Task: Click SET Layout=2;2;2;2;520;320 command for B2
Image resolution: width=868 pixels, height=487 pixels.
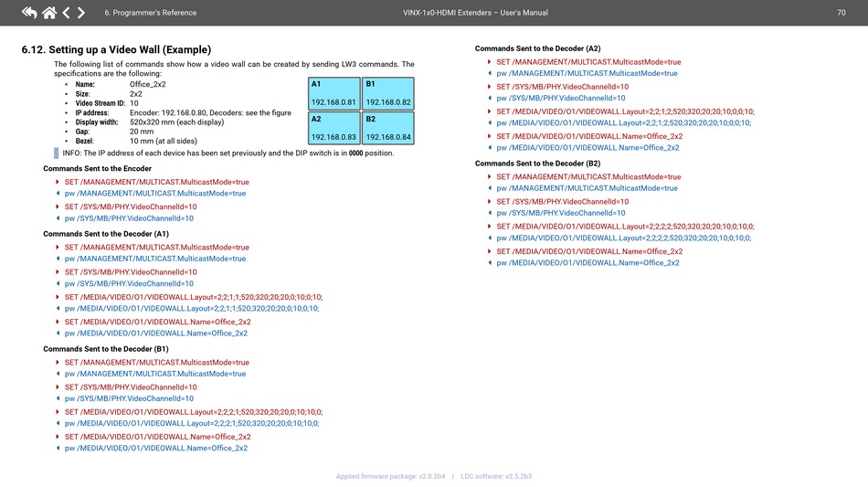Action: click(x=626, y=227)
